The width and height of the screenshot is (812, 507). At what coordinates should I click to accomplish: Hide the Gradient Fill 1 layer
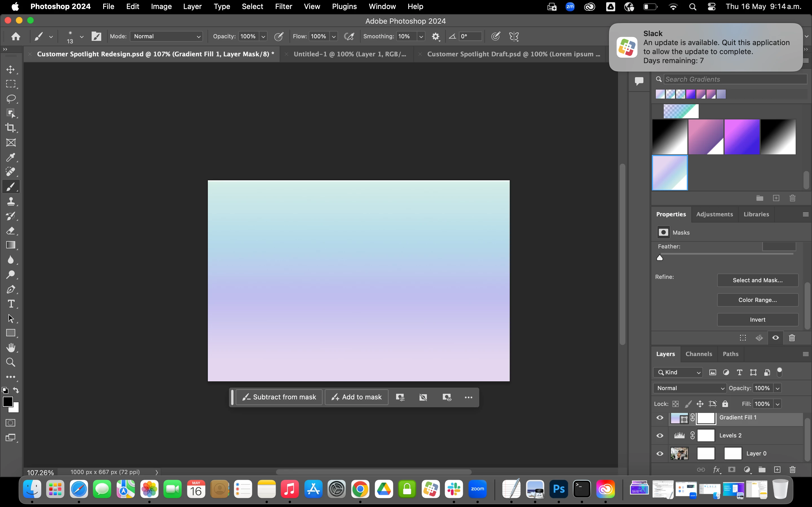pos(660,418)
